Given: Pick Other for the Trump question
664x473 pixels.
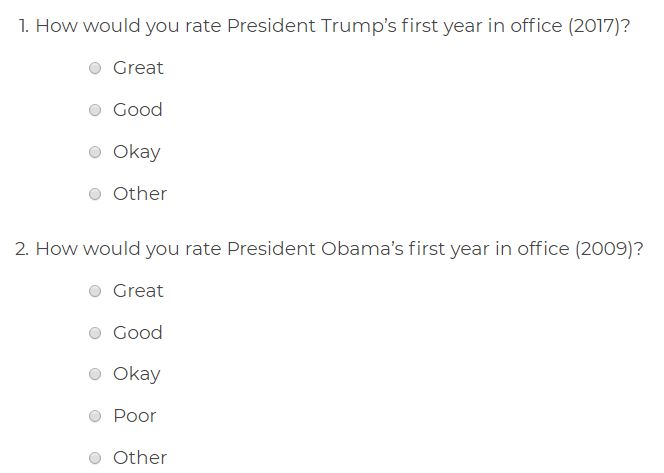Looking at the screenshot, I should 95,194.
